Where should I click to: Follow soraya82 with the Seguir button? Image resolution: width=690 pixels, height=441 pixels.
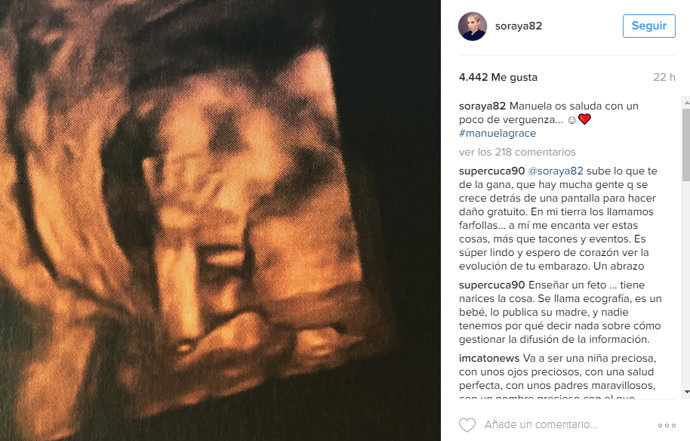649,26
